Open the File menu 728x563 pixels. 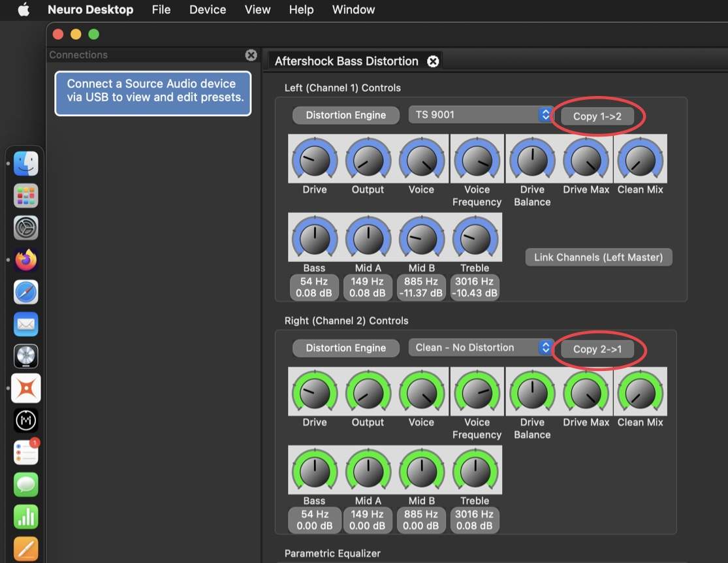click(161, 9)
